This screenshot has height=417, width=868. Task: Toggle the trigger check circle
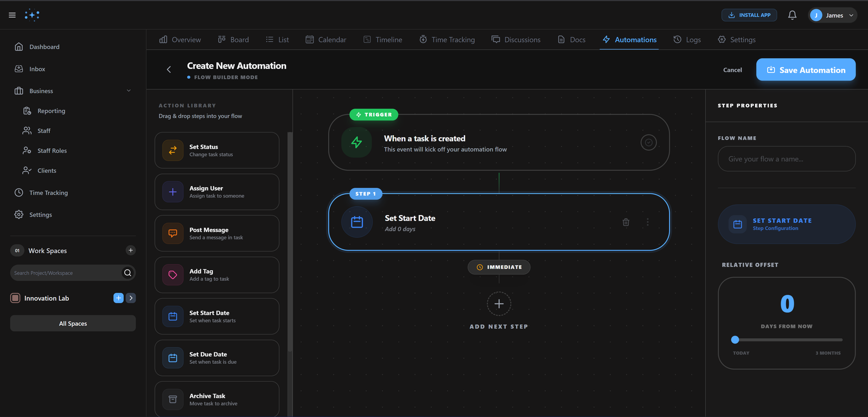click(648, 142)
